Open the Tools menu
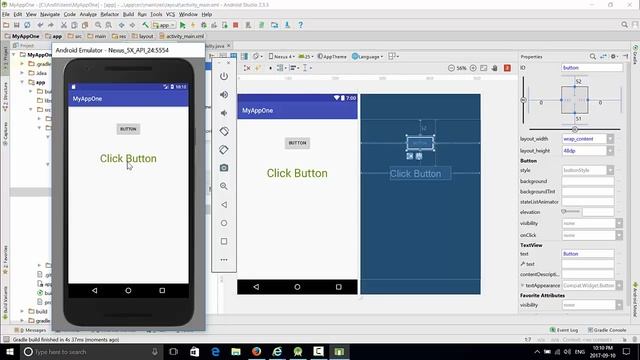Viewport: 640px width, 360px height. click(156, 14)
